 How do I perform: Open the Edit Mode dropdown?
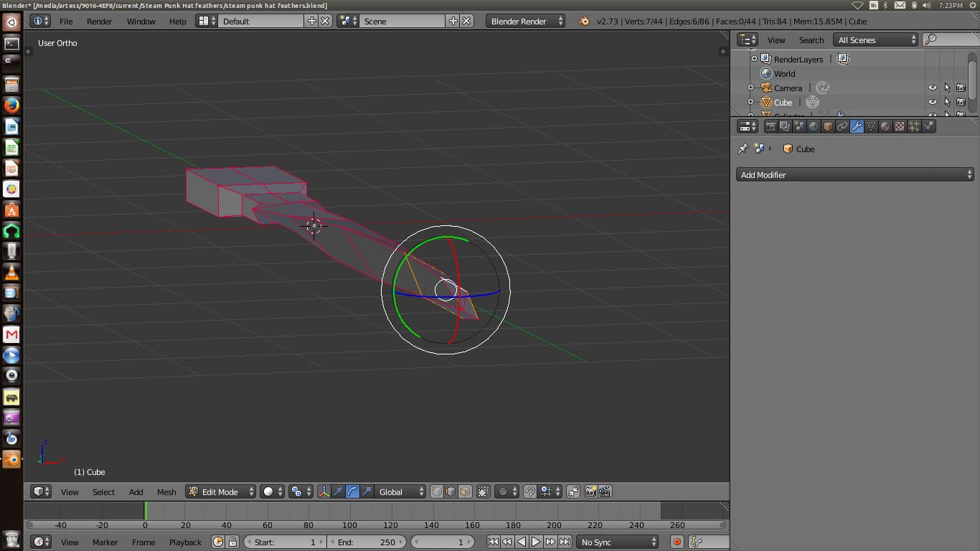(x=220, y=491)
